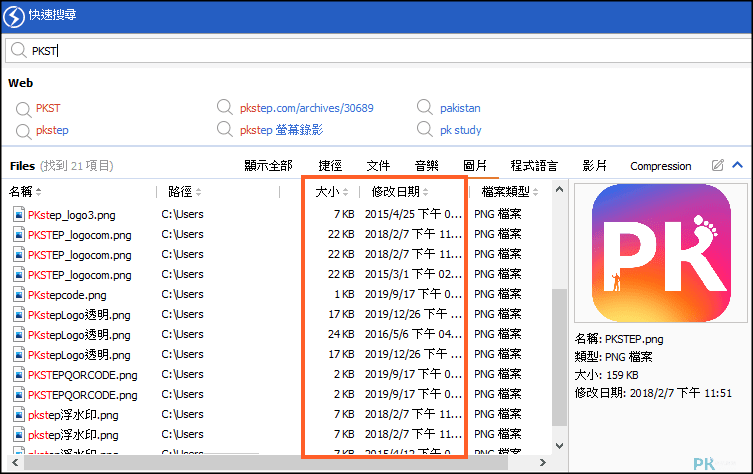Click the 1 KB size cell
Screen dimensions: 753x474
pyautogui.click(x=344, y=294)
